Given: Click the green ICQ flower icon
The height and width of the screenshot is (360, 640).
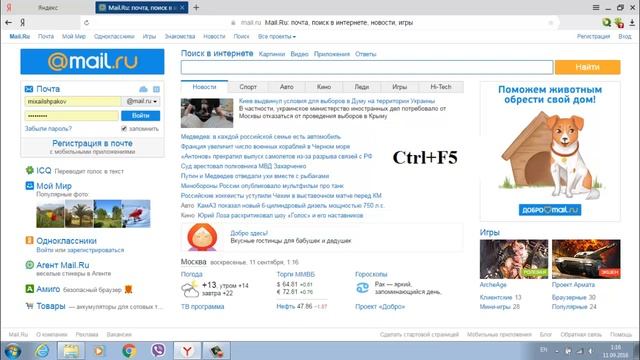Looking at the screenshot, I should pyautogui.click(x=29, y=170).
